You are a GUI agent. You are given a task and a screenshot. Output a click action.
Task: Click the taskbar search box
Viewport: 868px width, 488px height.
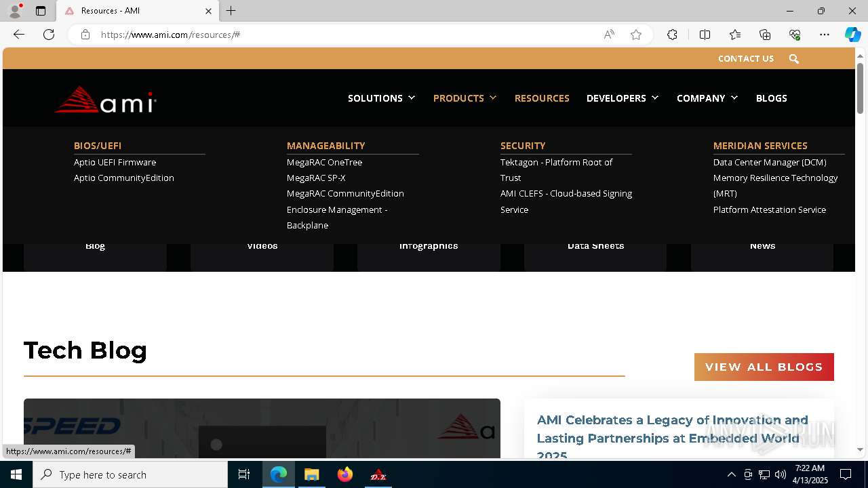(130, 474)
